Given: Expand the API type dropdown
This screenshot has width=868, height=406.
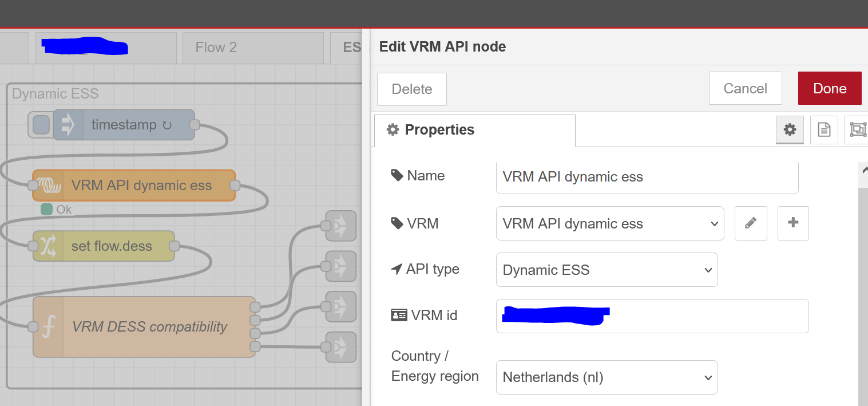Looking at the screenshot, I should click(607, 270).
